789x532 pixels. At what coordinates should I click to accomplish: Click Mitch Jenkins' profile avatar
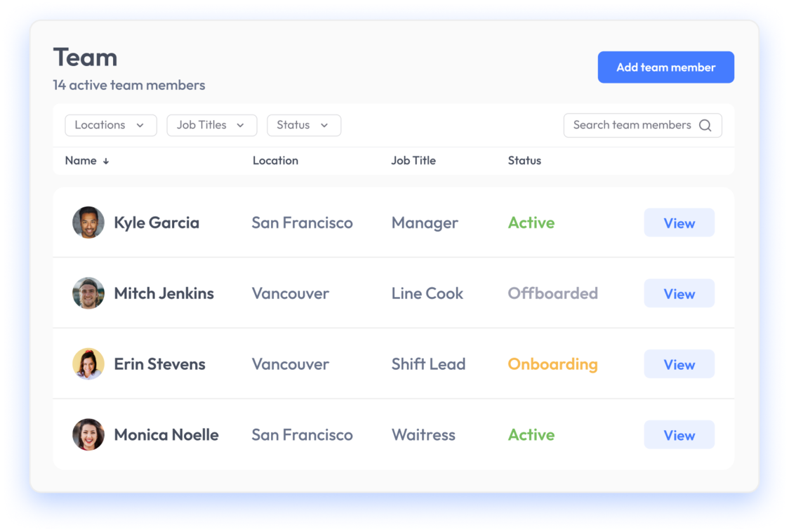[x=88, y=293]
